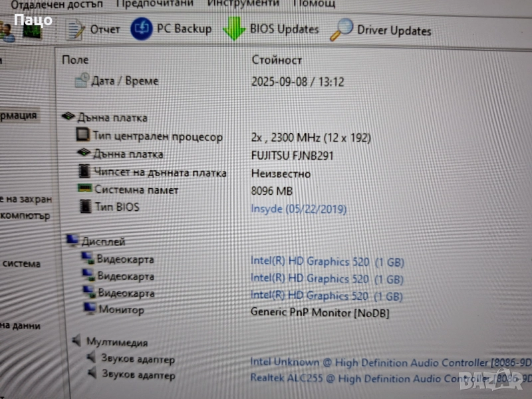Click the green BIOS Updates arrow icon
532x399 pixels.
(x=233, y=29)
